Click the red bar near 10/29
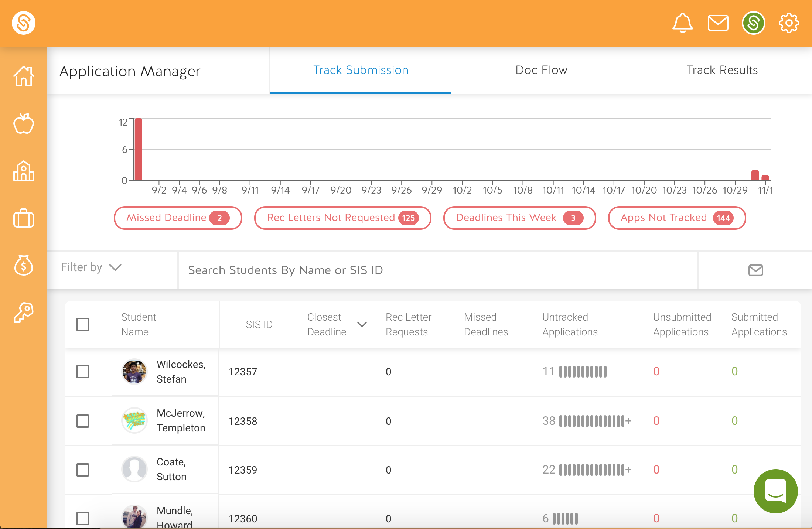The height and width of the screenshot is (529, 812). (x=755, y=175)
